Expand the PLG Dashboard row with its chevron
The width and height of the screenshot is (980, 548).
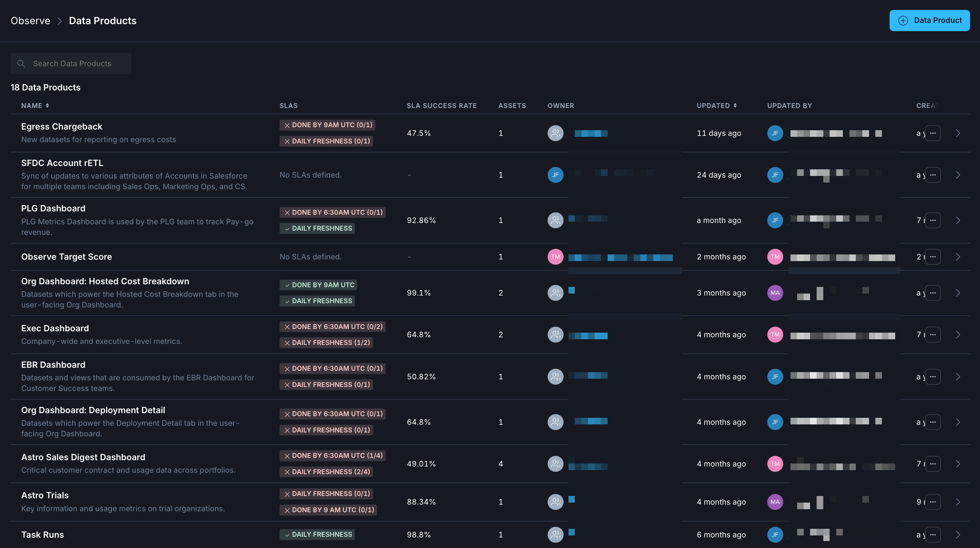click(x=958, y=220)
